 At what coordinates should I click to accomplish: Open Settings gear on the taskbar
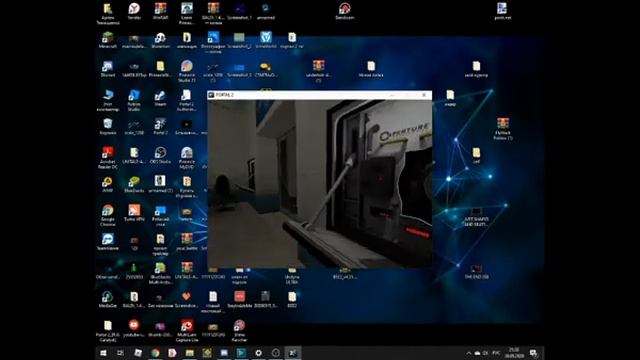tap(258, 353)
